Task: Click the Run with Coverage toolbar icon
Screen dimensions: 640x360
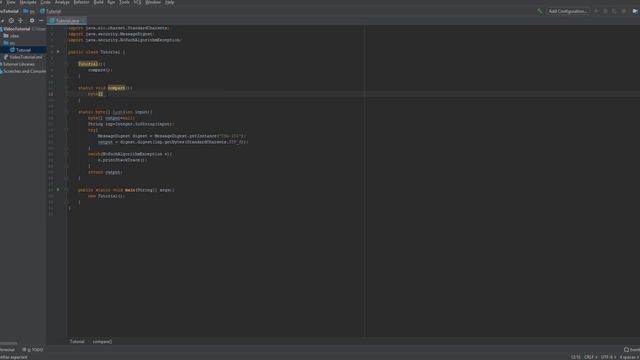Action: click(614, 11)
